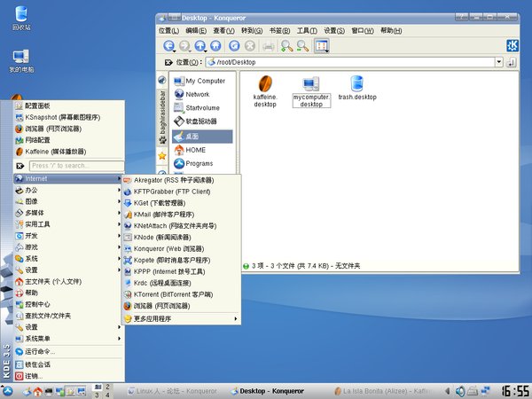This screenshot has height=399, width=532.
Task: Click the zoom in magnifier icon
Action: pos(286,46)
